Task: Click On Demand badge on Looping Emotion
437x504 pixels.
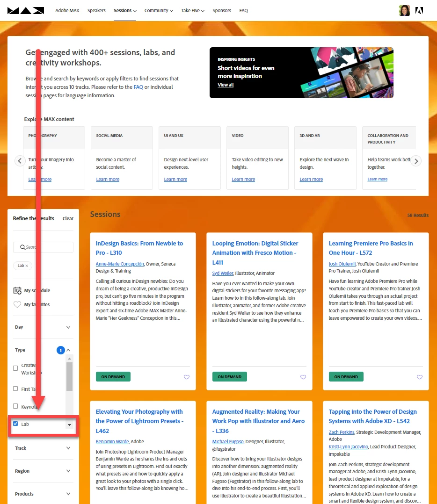Action: pyautogui.click(x=230, y=377)
